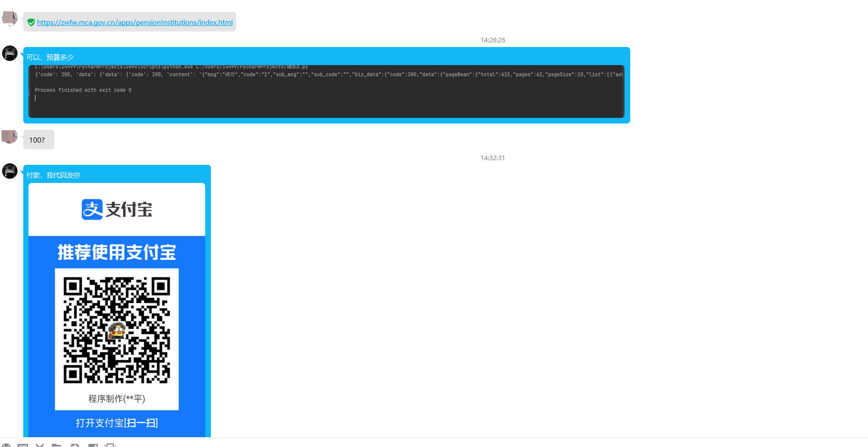This screenshot has width=868, height=447.
Task: Click the 14:28:26 timestamp
Action: click(x=493, y=40)
